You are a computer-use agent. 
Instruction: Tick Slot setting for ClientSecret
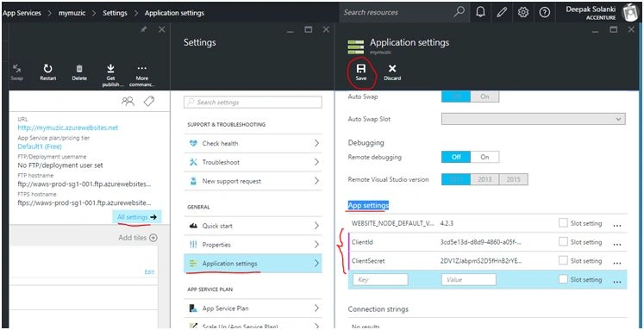coord(563,260)
